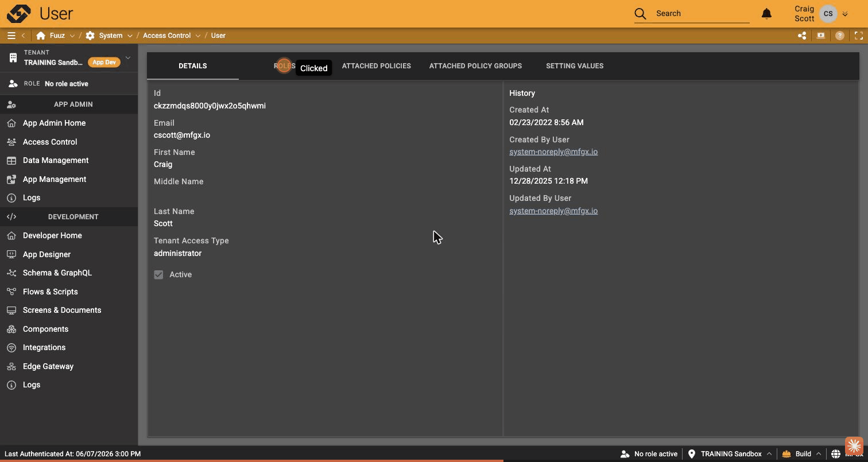Click the Last Authenticated At status text
The width and height of the screenshot is (868, 462).
tap(72, 453)
